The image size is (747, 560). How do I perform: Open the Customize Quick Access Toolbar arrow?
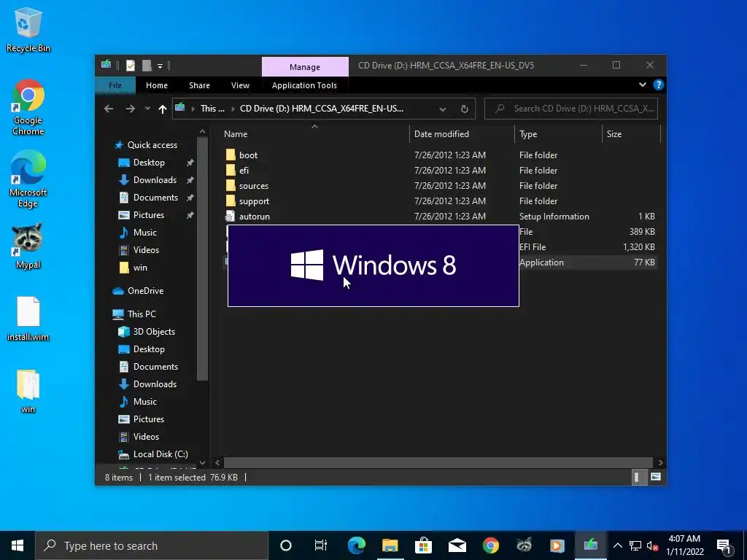coord(160,66)
